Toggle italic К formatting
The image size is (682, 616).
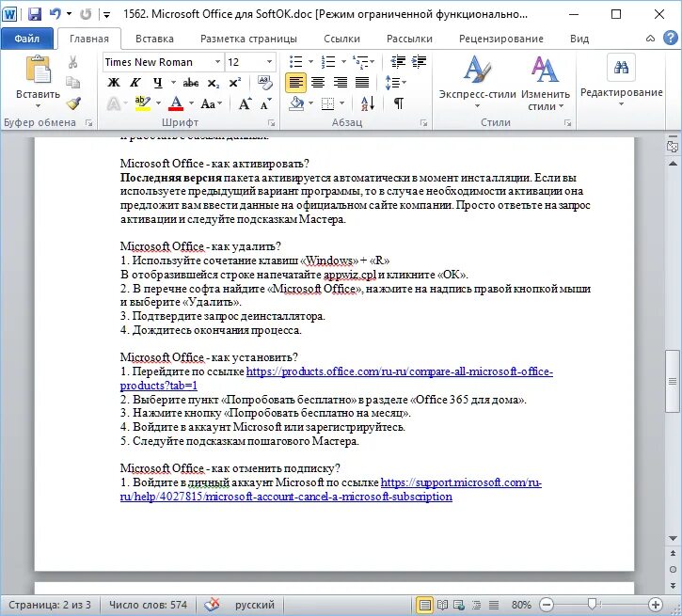(135, 82)
